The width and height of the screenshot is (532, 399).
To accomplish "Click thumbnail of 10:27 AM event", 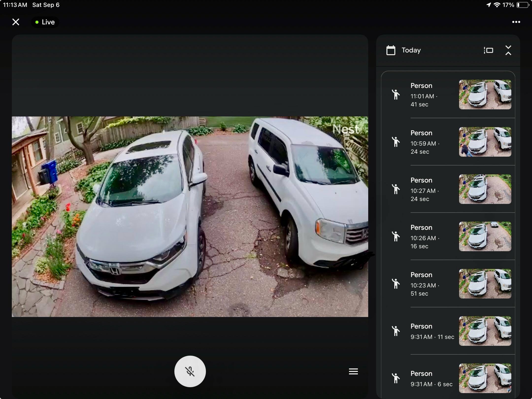I will click(x=485, y=189).
